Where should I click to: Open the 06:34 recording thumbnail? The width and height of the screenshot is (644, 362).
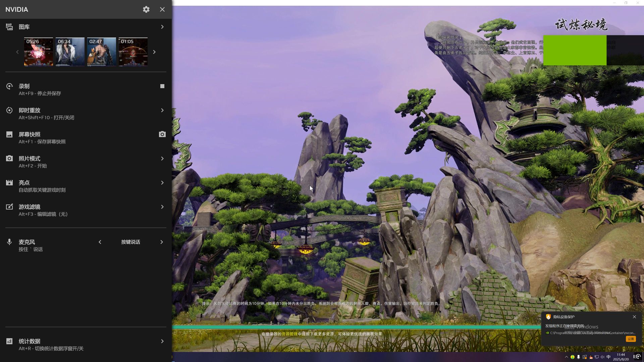(70, 52)
